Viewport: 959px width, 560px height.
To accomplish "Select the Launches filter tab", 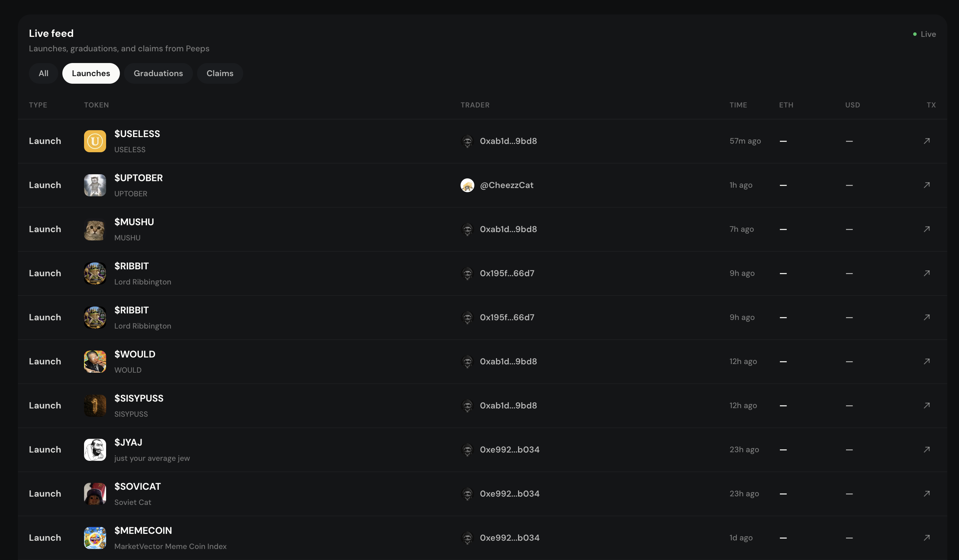I will point(91,73).
